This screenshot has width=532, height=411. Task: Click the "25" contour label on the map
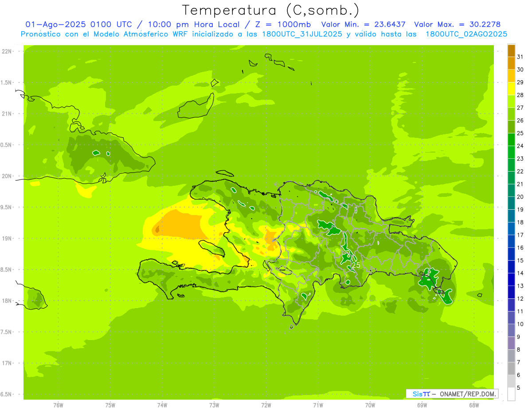point(356,265)
